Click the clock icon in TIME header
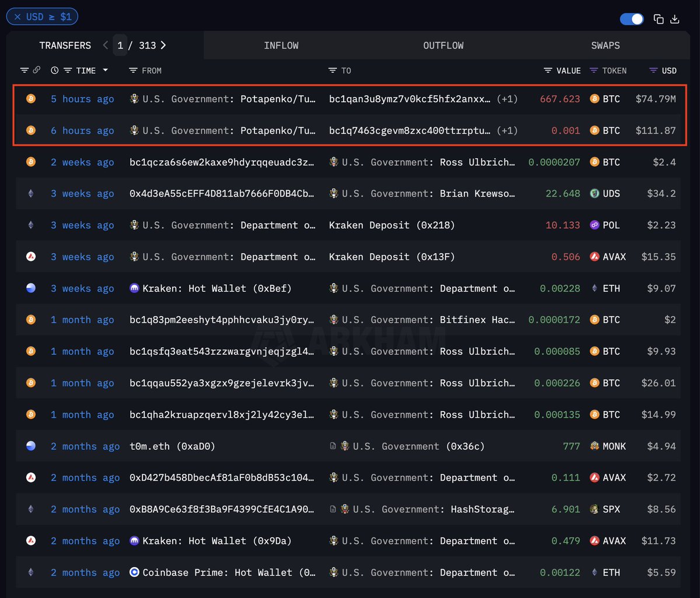Image resolution: width=700 pixels, height=598 pixels. (x=54, y=71)
